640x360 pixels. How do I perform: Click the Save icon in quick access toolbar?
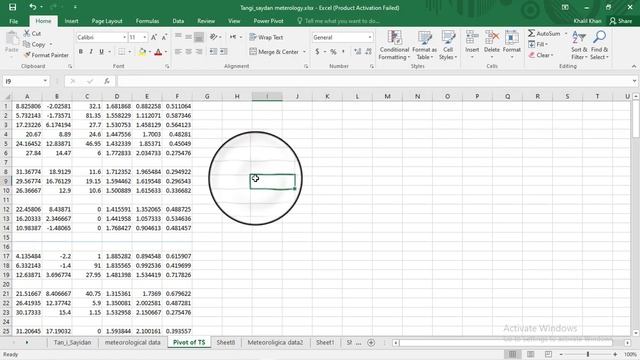[13, 7]
